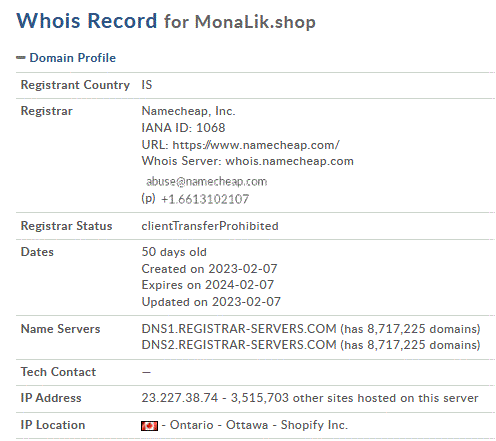Click the IP address 23.227.38.74

coord(180,398)
